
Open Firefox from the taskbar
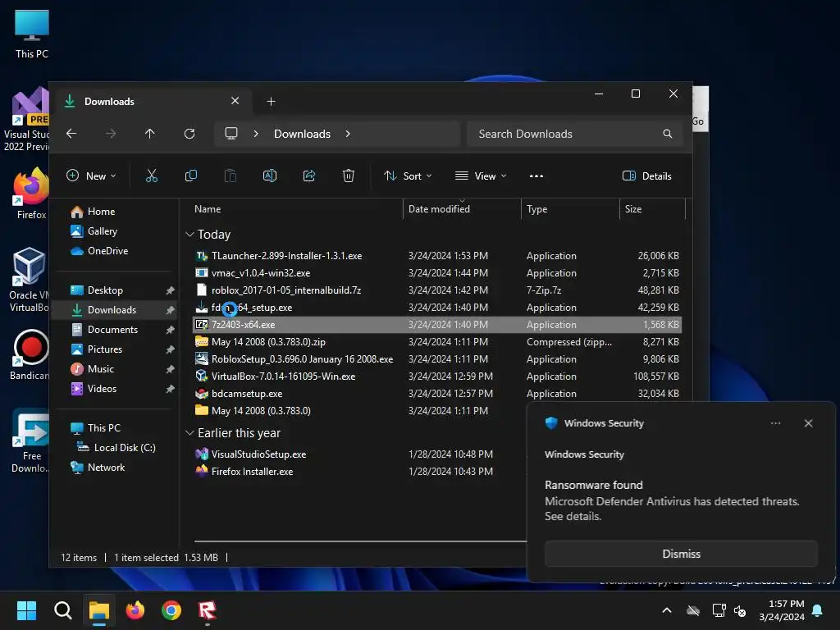coord(135,610)
